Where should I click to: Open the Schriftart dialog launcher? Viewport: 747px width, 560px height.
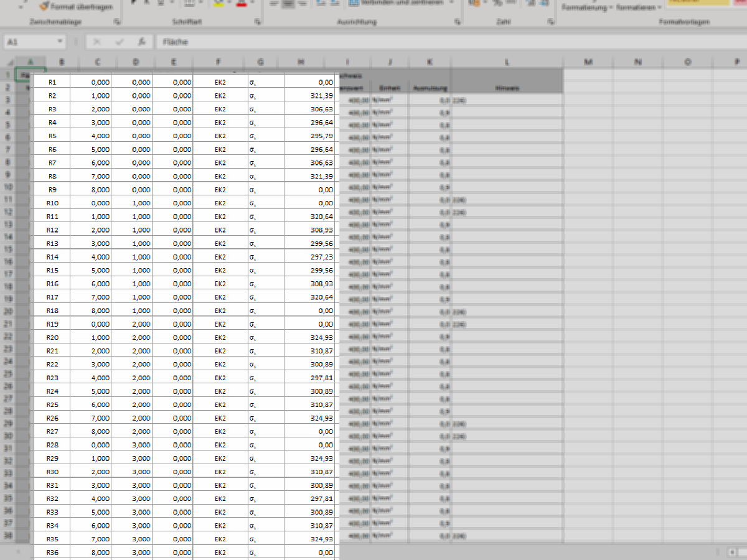click(x=258, y=22)
